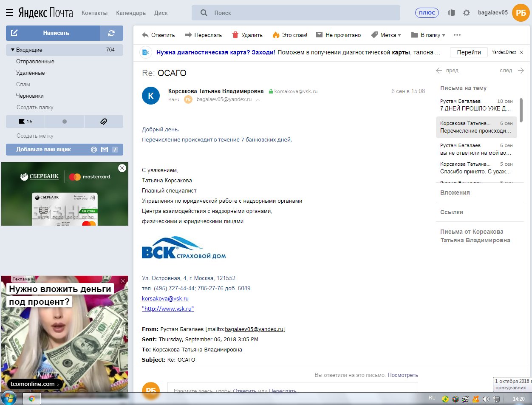
Task: Filter unread messages with the dot button
Action: [65, 122]
